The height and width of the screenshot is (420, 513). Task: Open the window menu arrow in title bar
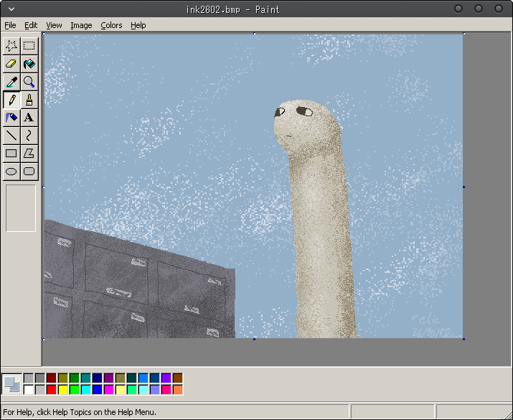(11, 9)
